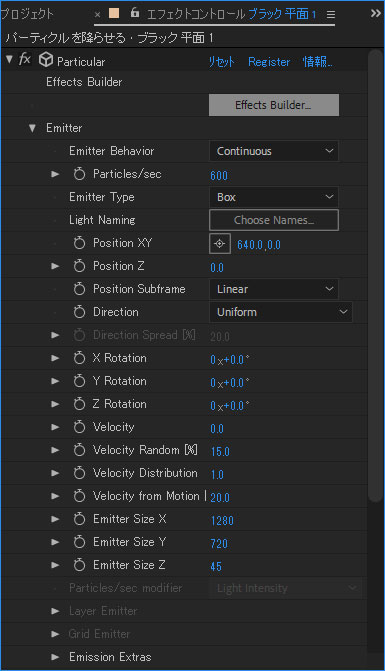Open the panel menu hamburger icon
Screen dimensions: 385x671
point(331,15)
